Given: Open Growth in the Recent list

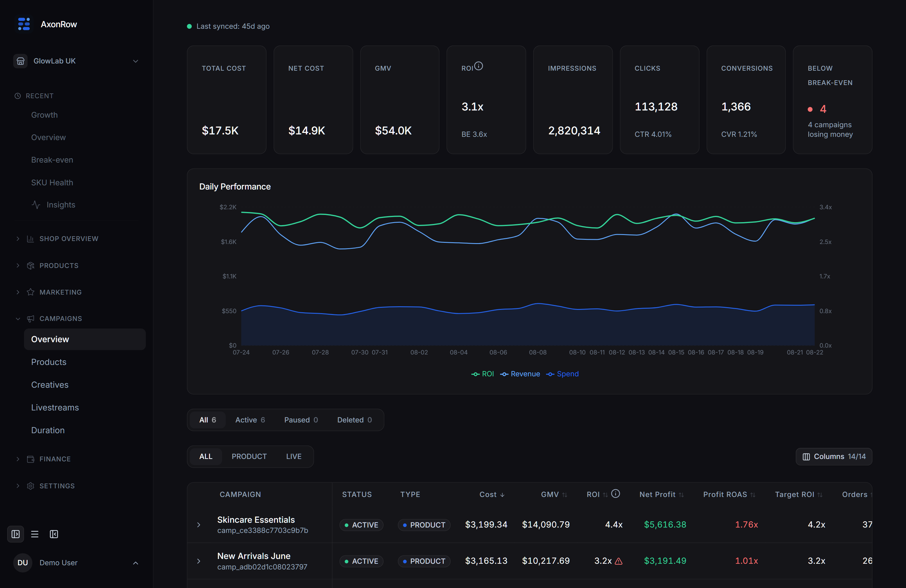Looking at the screenshot, I should click(x=44, y=115).
